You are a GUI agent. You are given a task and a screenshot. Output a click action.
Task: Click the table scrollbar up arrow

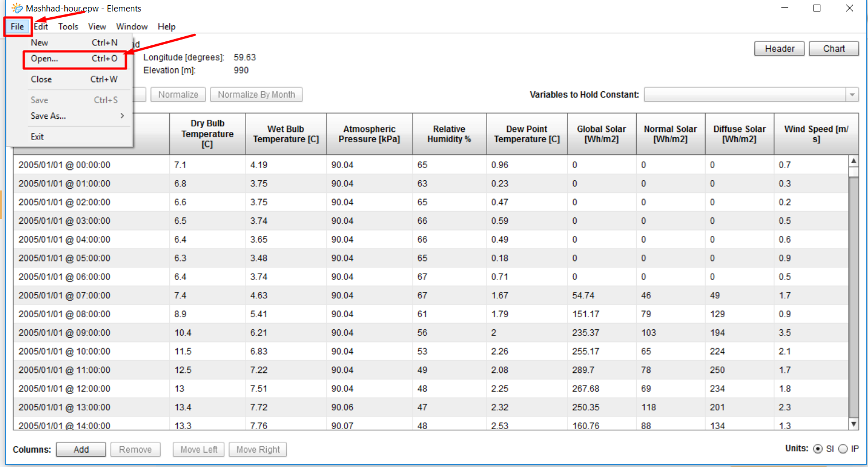tap(854, 161)
